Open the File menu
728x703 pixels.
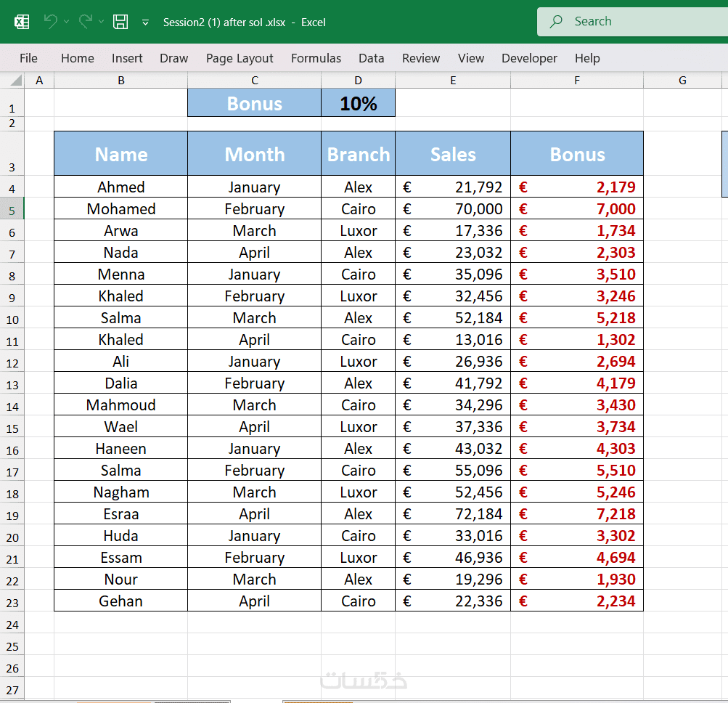click(28, 58)
